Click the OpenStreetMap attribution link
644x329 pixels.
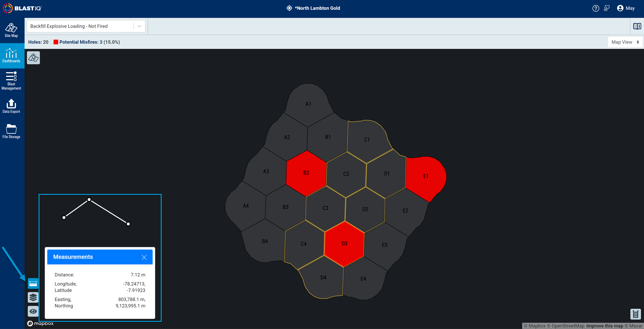(565, 326)
